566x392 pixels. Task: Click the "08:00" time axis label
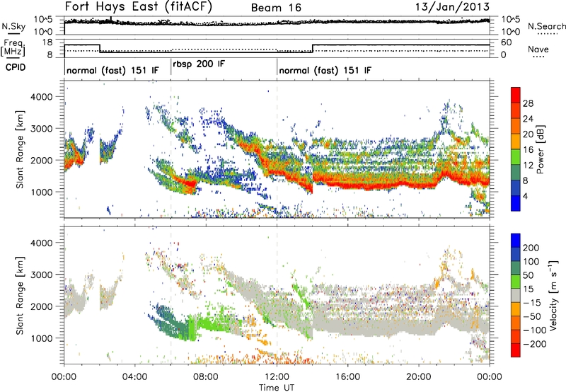(x=206, y=377)
